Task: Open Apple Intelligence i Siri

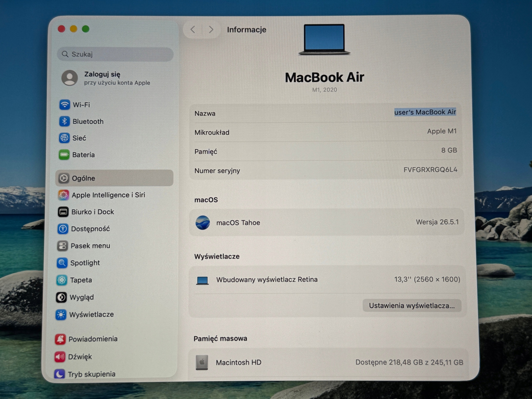Action: tap(101, 195)
